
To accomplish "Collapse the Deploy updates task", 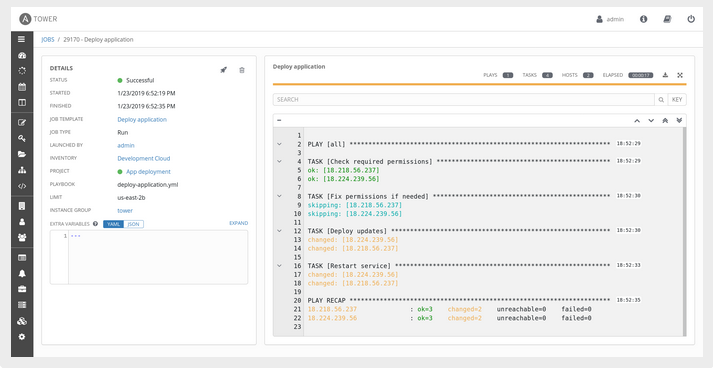I will tap(279, 231).
